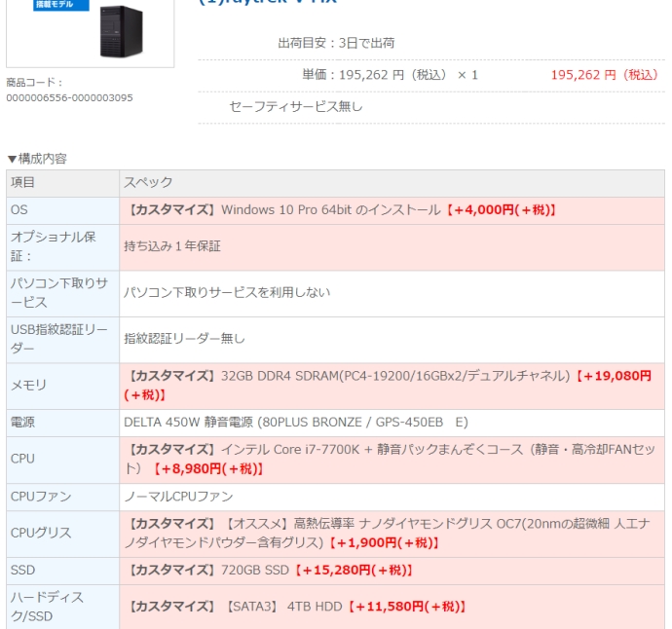Click the 項目 column header
The image size is (672, 629).
22,183
